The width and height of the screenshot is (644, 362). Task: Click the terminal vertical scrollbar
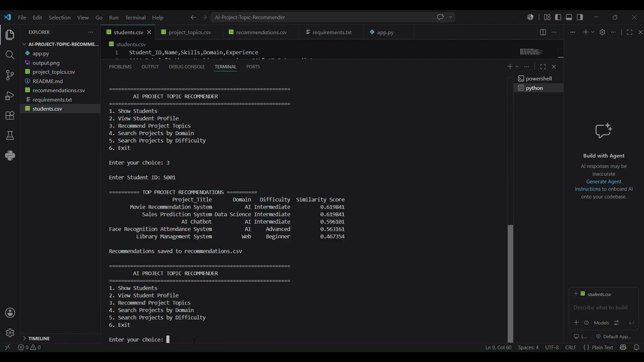tap(511, 283)
